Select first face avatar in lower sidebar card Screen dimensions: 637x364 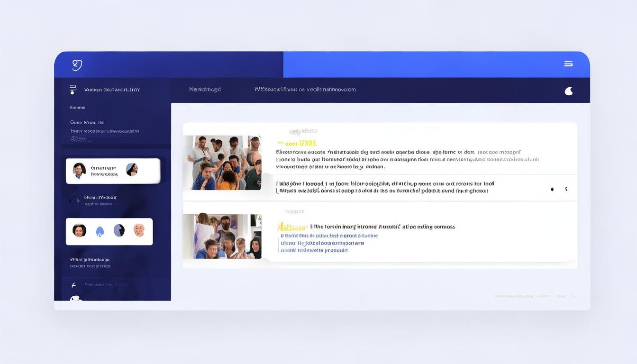coord(79,231)
